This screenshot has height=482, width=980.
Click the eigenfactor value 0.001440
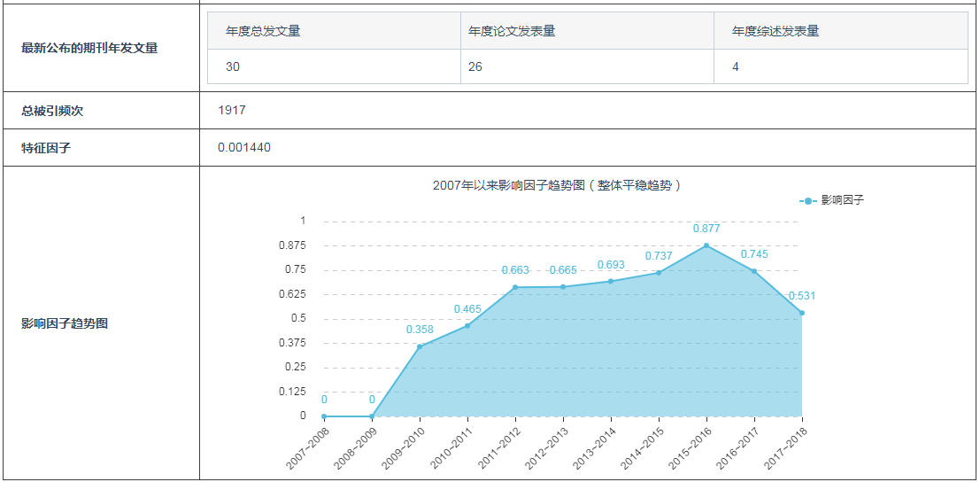tap(244, 148)
